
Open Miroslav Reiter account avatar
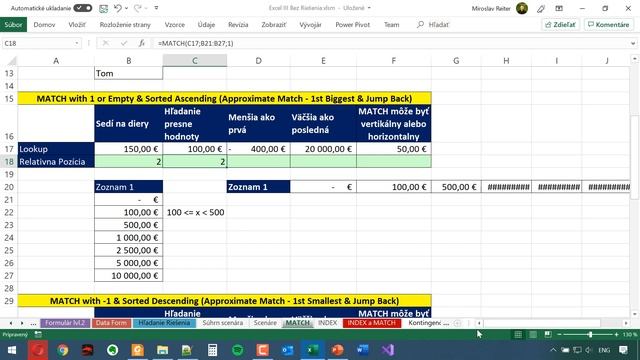[x=522, y=8]
